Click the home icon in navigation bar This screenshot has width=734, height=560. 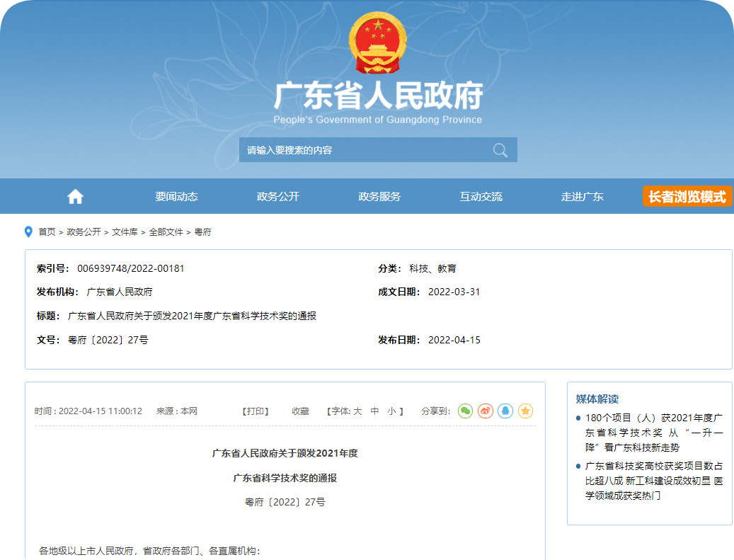pos(75,197)
